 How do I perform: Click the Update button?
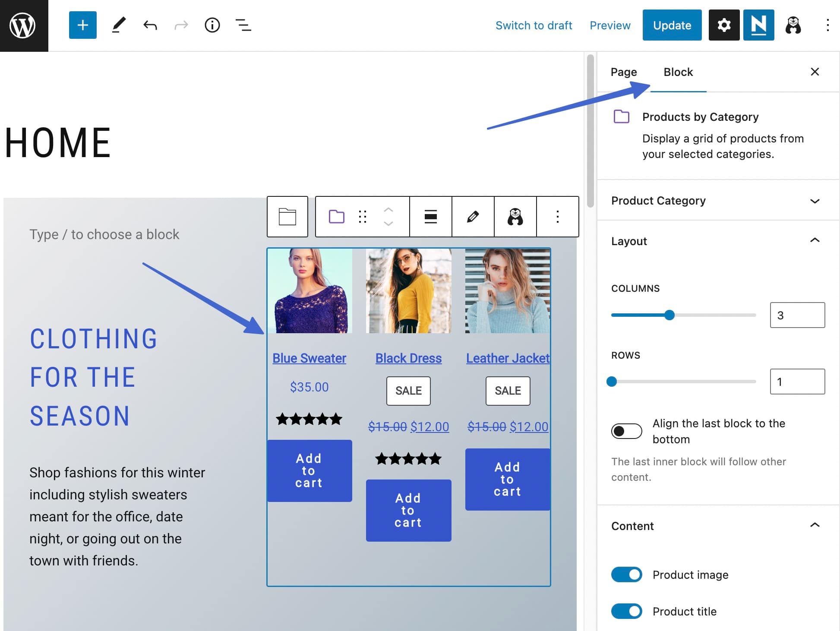click(x=672, y=25)
